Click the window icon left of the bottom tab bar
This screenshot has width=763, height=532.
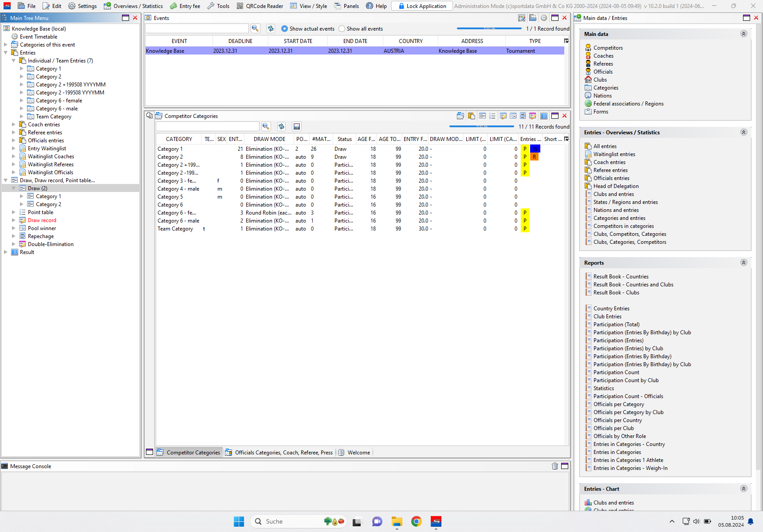click(149, 452)
